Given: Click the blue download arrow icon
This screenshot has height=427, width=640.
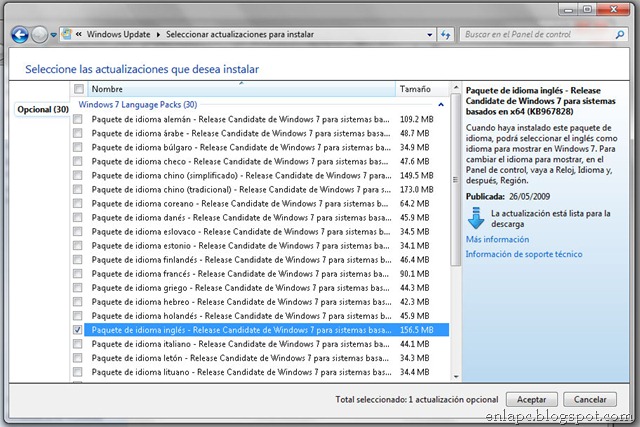Looking at the screenshot, I should click(x=476, y=218).
